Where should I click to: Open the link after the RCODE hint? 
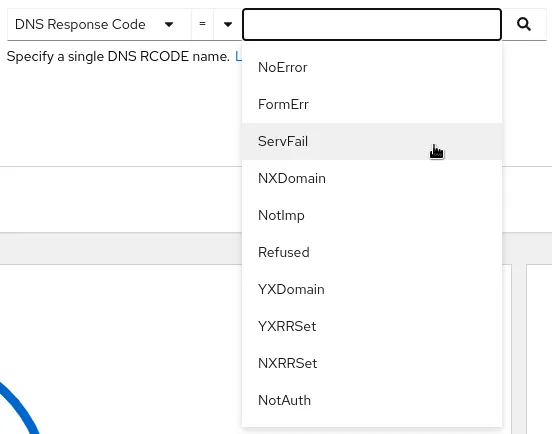(238, 56)
